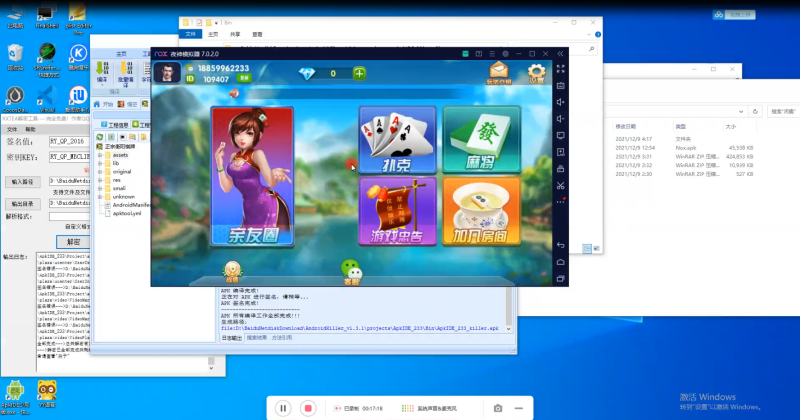The width and height of the screenshot is (800, 420).
Task: Click Nox back arrow navigation icon
Action: coord(560,245)
